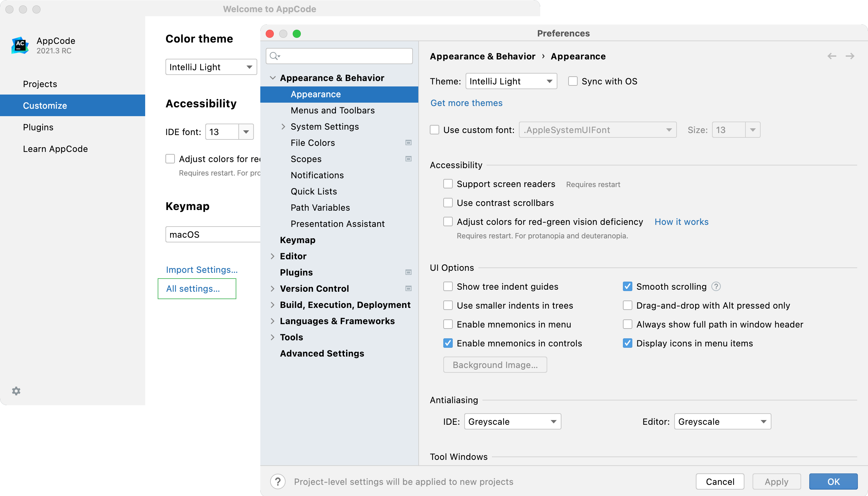Uncheck Smooth scrolling checkbox
868x496 pixels.
[x=627, y=287]
